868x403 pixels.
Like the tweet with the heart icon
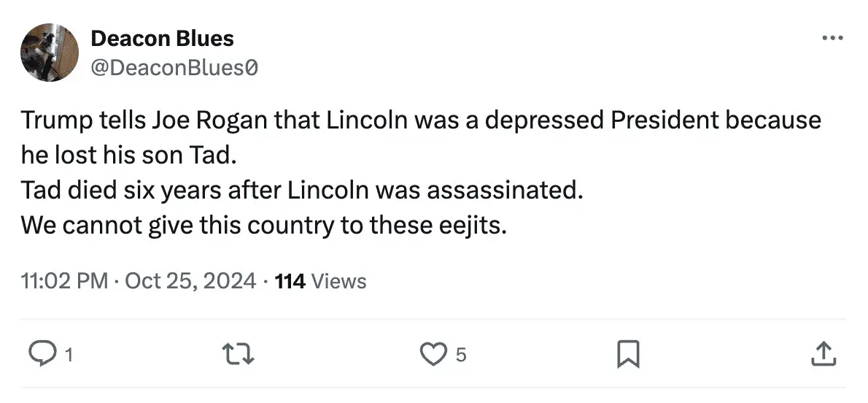click(x=435, y=355)
